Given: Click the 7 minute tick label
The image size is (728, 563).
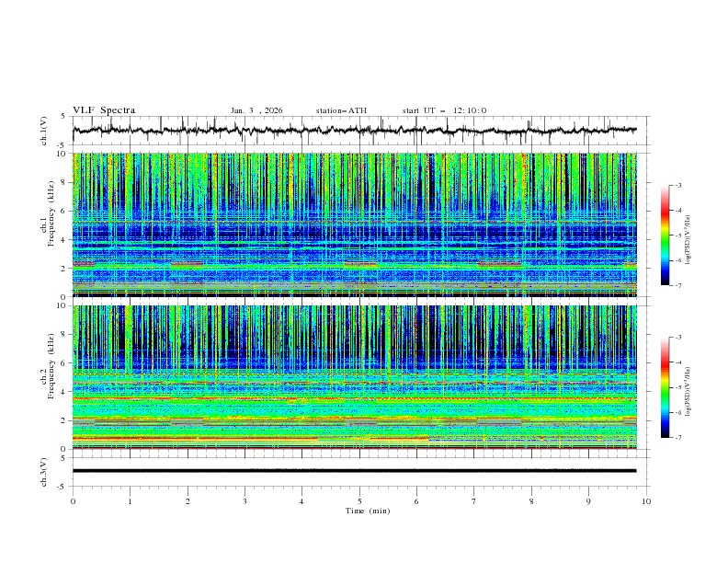Looking at the screenshot, I should coord(474,501).
